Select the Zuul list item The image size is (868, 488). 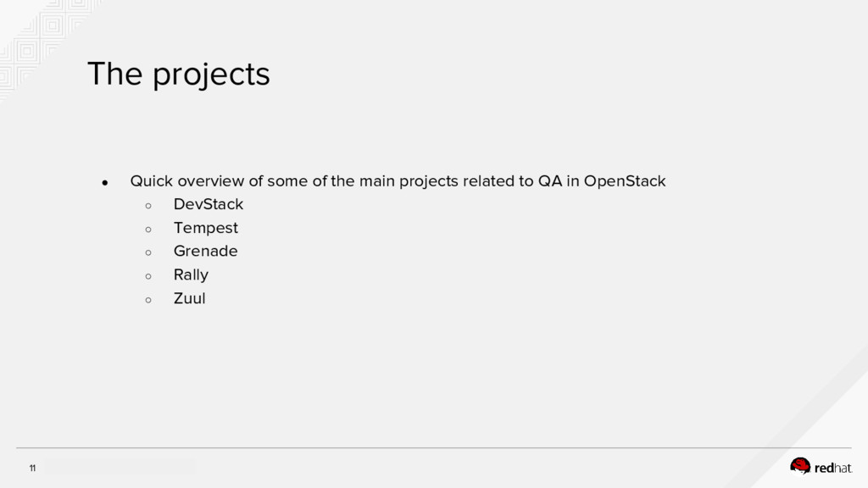189,298
